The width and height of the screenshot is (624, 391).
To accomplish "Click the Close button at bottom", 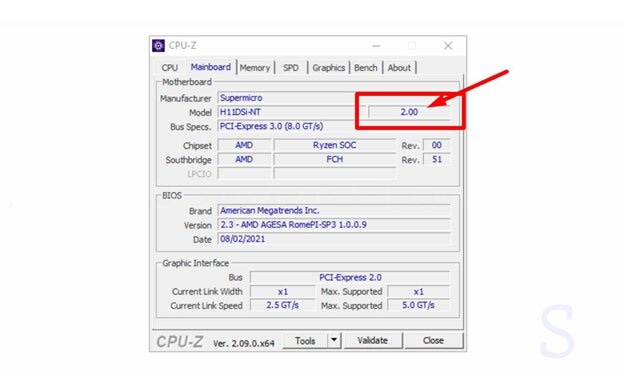I will 433,340.
